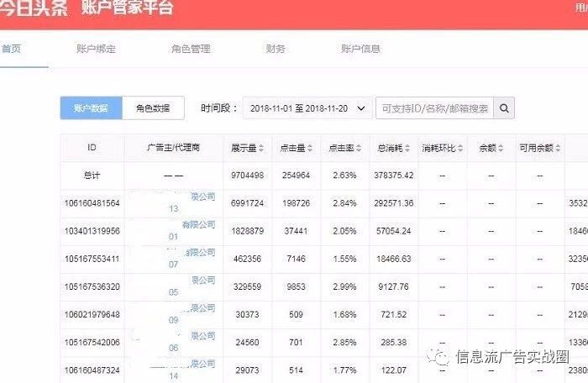Click account ID 105167553411
This screenshot has height=383, width=588.
tap(92, 259)
